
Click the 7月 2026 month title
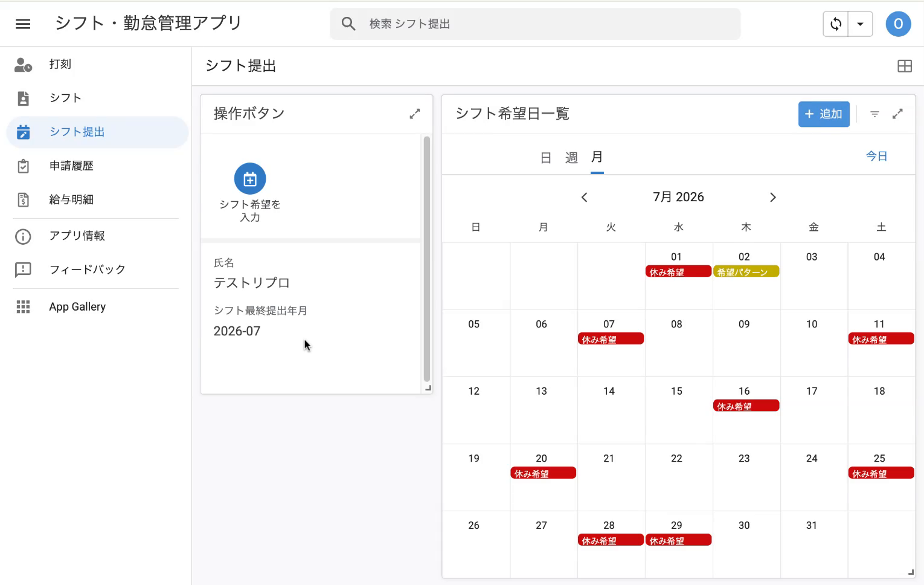coord(678,197)
